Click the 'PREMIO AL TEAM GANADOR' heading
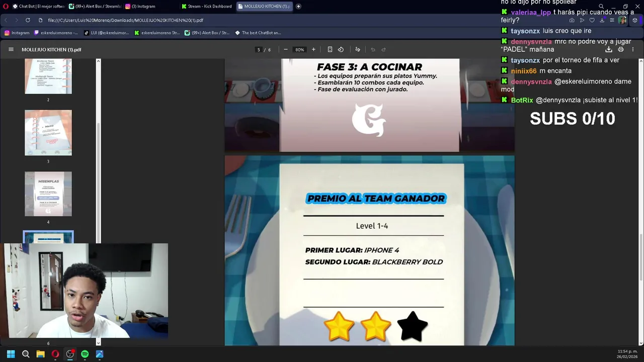This screenshot has width=644, height=362. [x=376, y=199]
